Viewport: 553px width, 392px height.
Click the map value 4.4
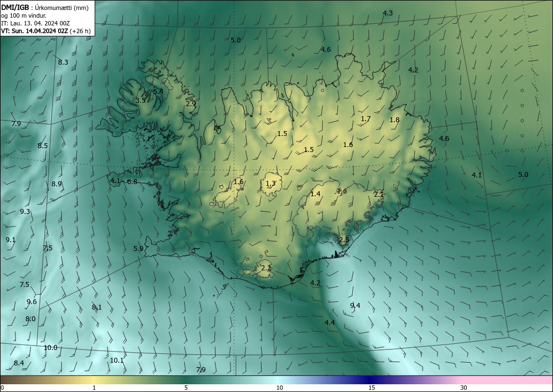click(x=330, y=322)
